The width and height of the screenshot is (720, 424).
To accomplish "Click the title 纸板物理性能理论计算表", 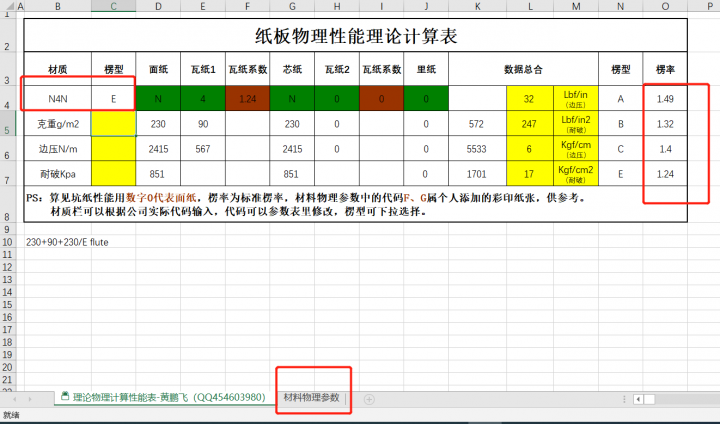I will 356,37.
